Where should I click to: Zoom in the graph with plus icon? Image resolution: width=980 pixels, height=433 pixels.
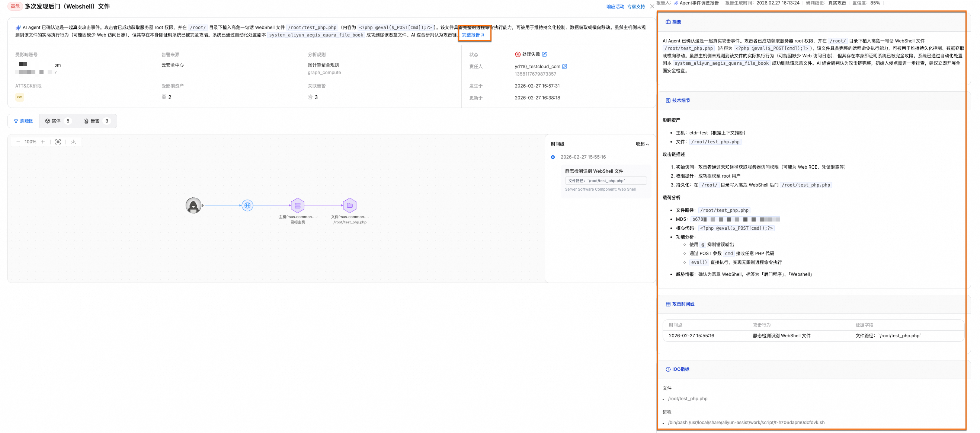point(43,142)
